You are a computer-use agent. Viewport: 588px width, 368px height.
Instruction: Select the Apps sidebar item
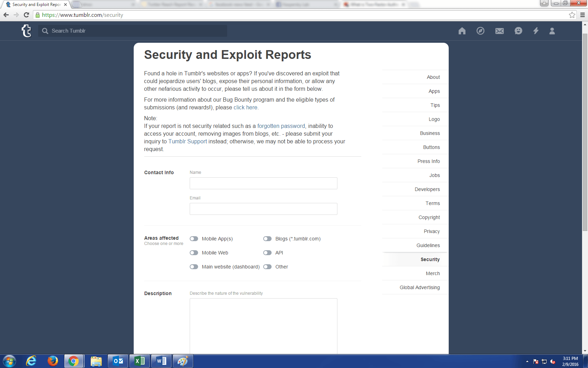pos(415,91)
